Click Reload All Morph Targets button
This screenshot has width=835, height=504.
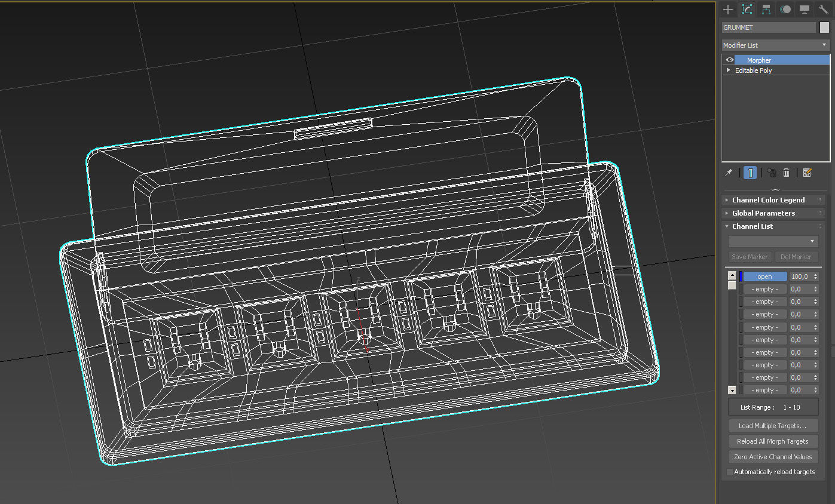coord(773,441)
